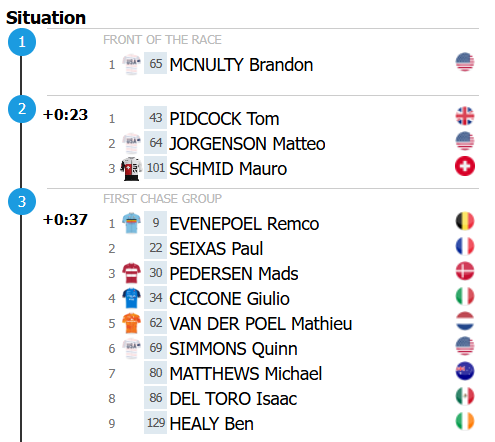
Task: Select group 1 timeline marker
Action: [x=22, y=42]
